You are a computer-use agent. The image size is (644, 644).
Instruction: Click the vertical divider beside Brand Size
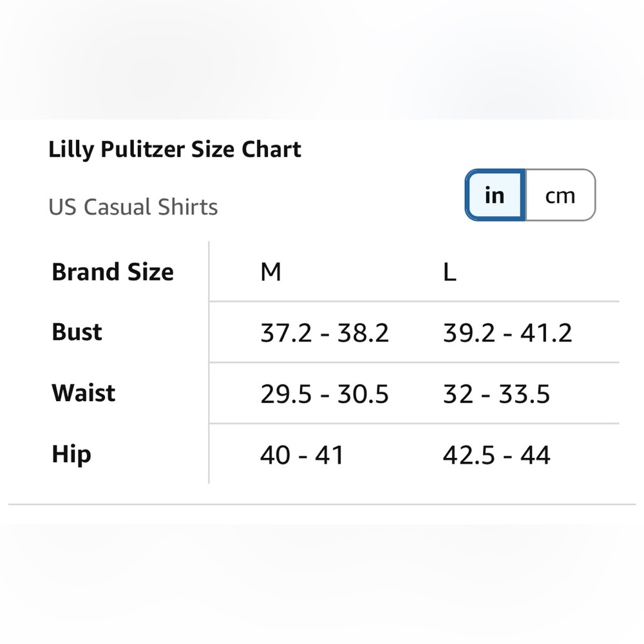[209, 362]
